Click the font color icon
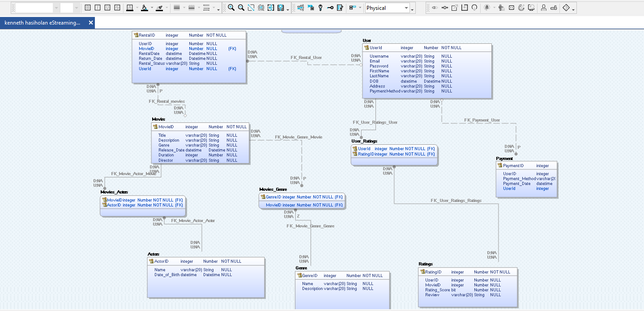 (130, 7)
